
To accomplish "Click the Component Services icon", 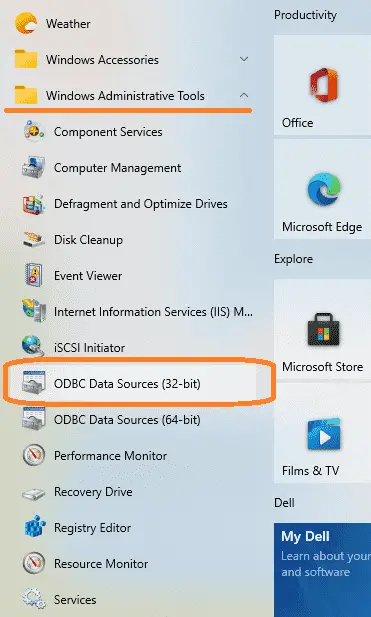I will tap(33, 131).
